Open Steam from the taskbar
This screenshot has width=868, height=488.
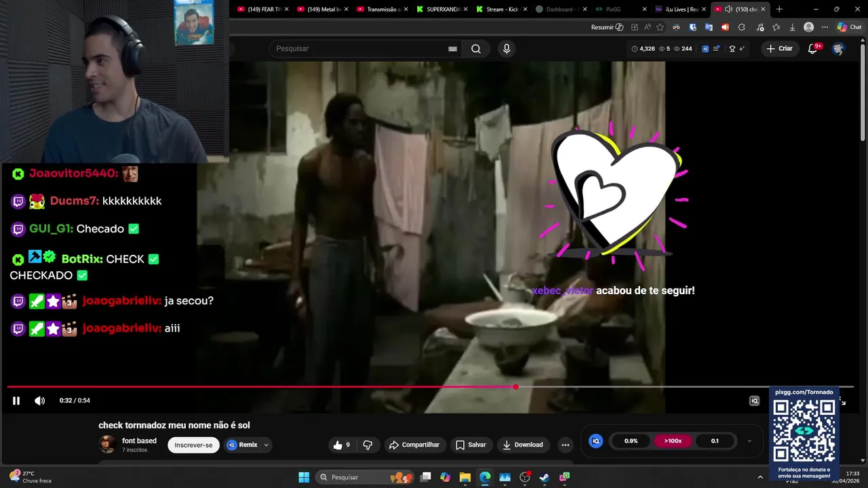(544, 477)
